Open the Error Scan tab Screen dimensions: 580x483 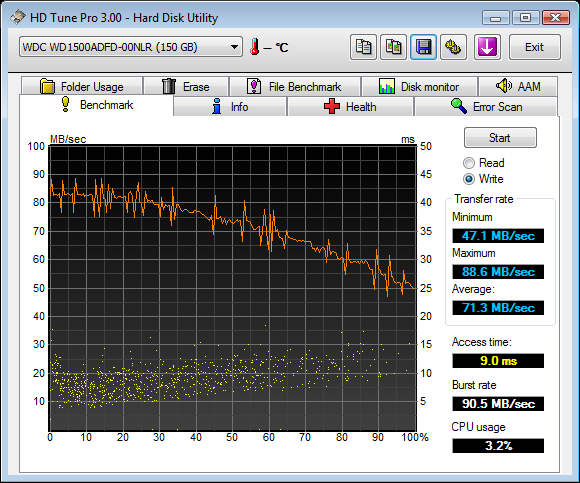[x=486, y=107]
